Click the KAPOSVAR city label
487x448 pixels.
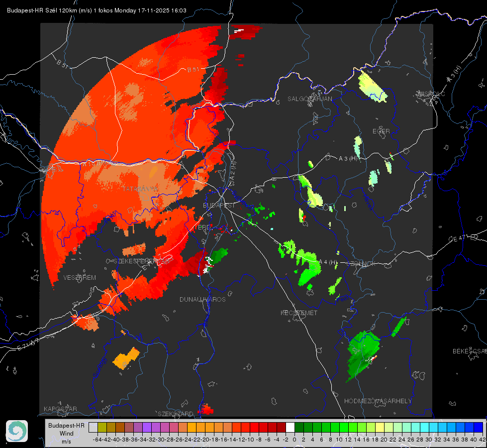tap(60, 409)
